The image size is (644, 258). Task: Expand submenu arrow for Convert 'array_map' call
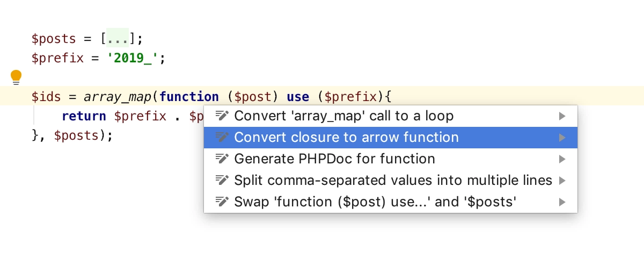(x=562, y=116)
